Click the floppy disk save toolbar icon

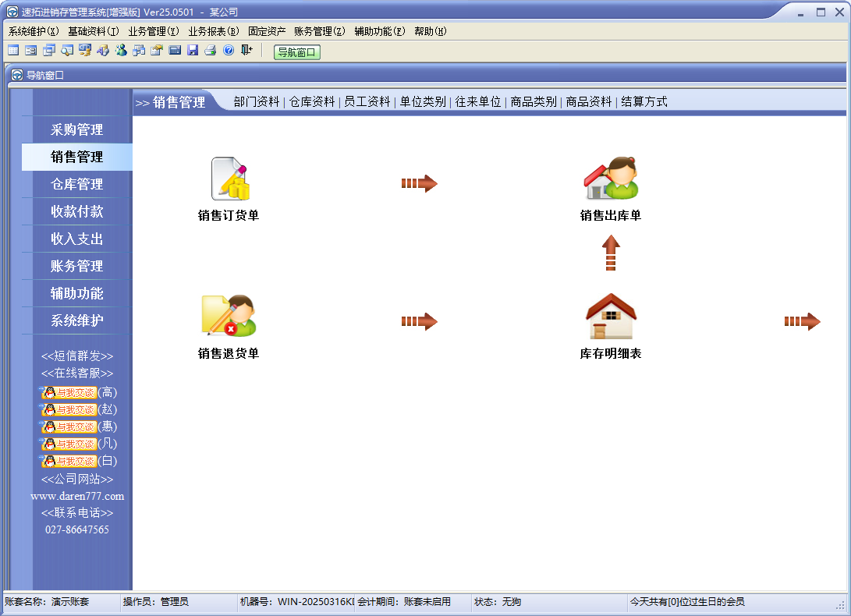[193, 51]
